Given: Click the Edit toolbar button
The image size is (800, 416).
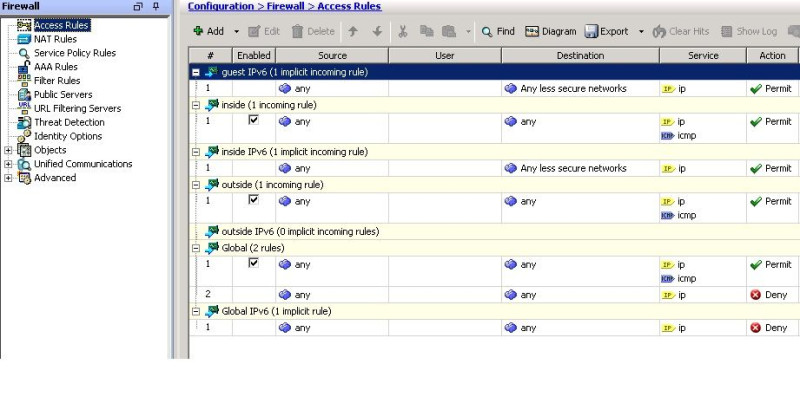Looking at the screenshot, I should 264,31.
